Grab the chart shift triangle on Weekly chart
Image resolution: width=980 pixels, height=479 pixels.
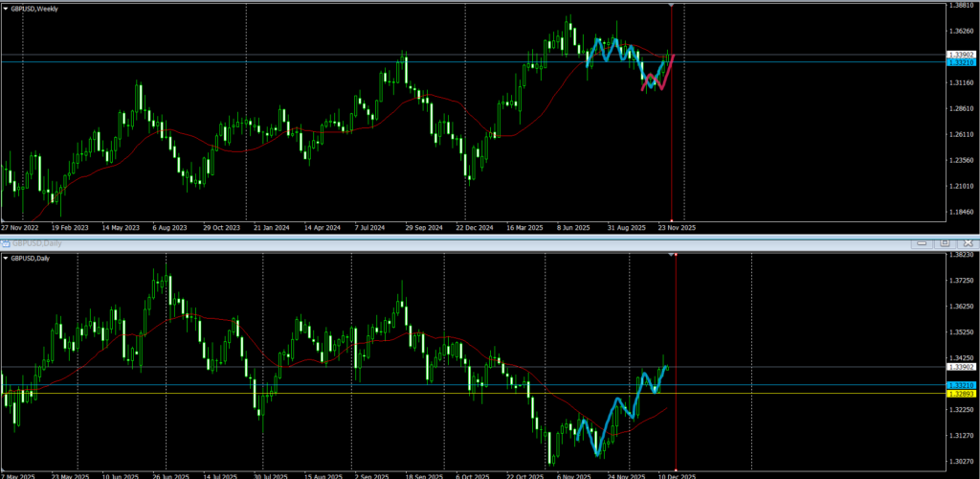pos(671,6)
